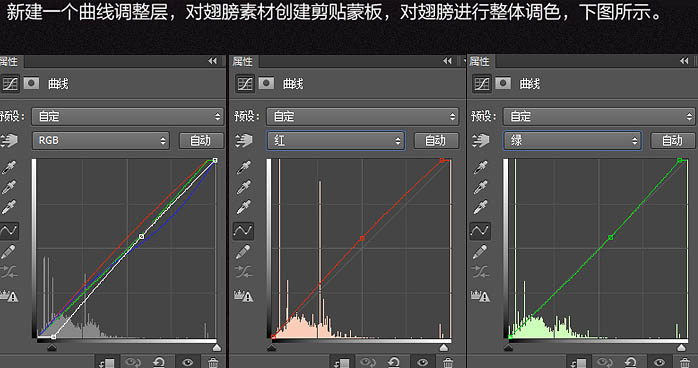The height and width of the screenshot is (368, 698).
Task: View previous state in Green panel
Action: click(604, 362)
